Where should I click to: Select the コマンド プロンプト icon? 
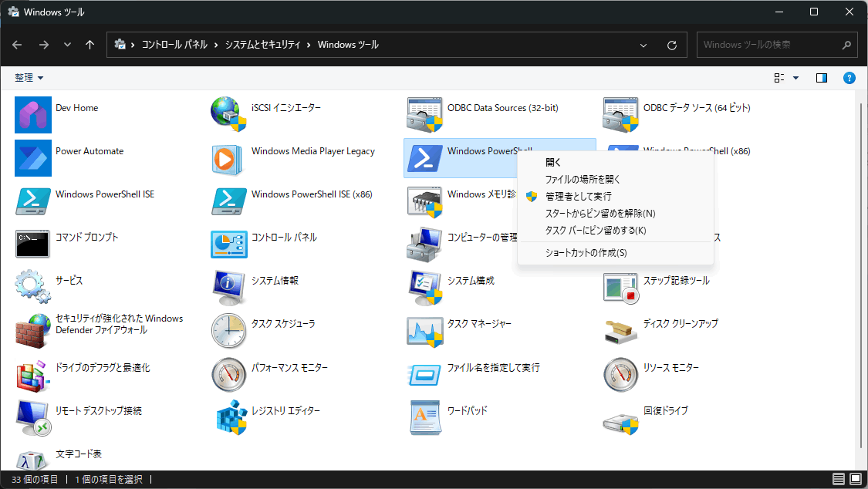(x=32, y=244)
